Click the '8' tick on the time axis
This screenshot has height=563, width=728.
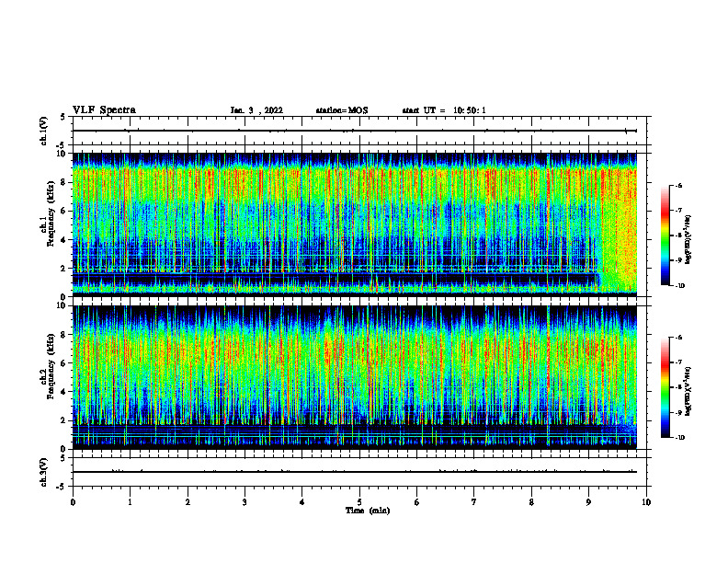pyautogui.click(x=531, y=502)
